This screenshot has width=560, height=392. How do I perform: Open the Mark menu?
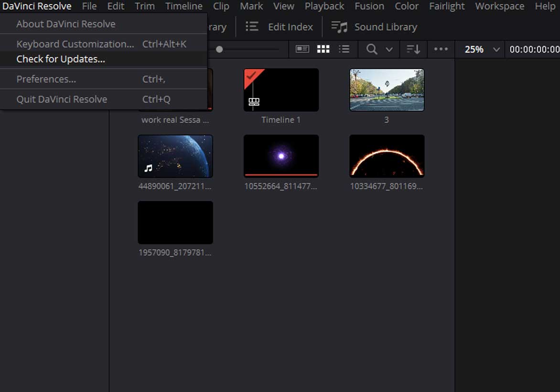pos(251,6)
